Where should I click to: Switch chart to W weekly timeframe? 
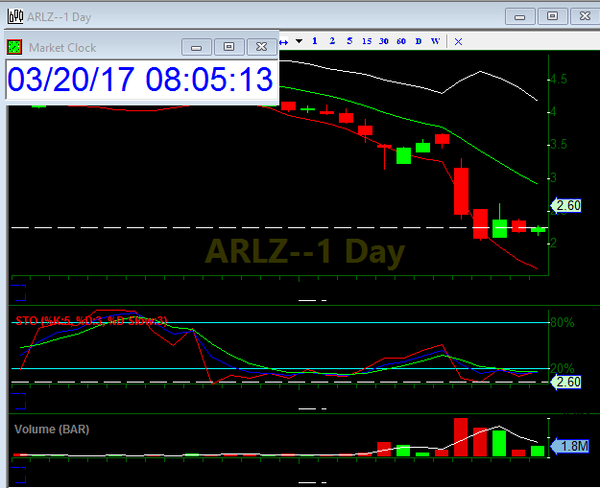point(436,41)
